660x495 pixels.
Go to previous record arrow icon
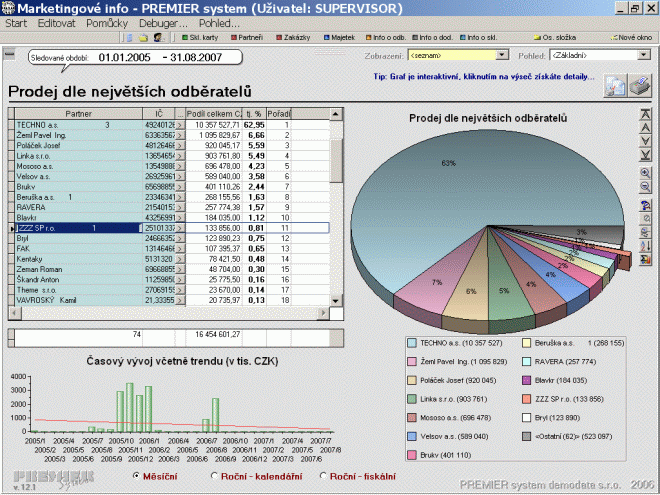[645, 127]
